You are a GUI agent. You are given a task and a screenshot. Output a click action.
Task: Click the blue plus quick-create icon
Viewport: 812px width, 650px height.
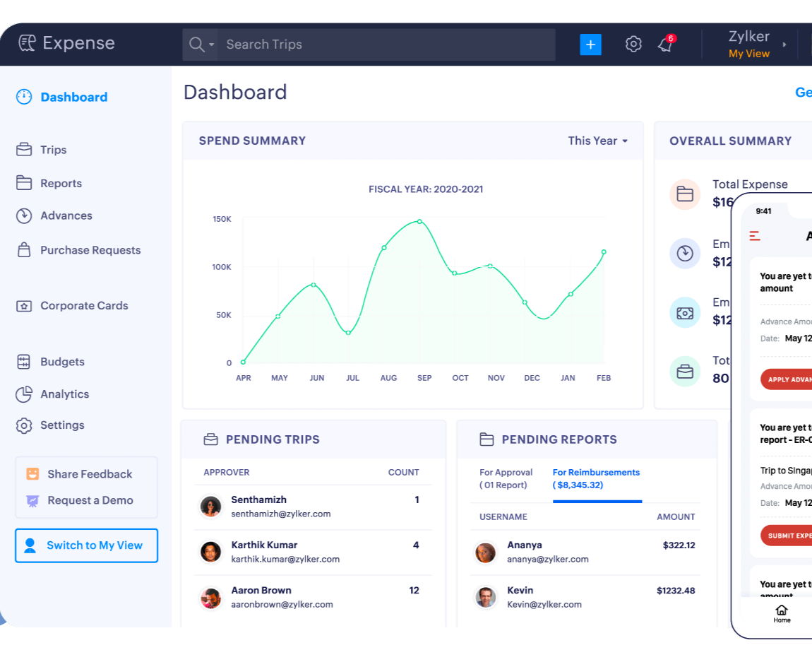(x=590, y=45)
